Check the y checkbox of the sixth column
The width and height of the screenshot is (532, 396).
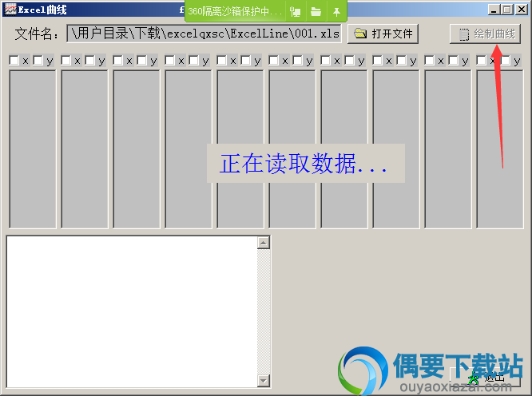coord(298,61)
